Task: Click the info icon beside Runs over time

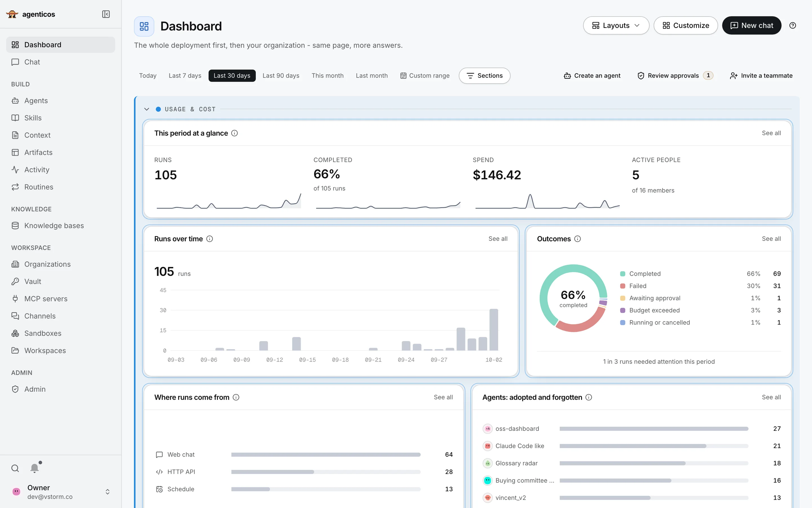Action: [210, 239]
